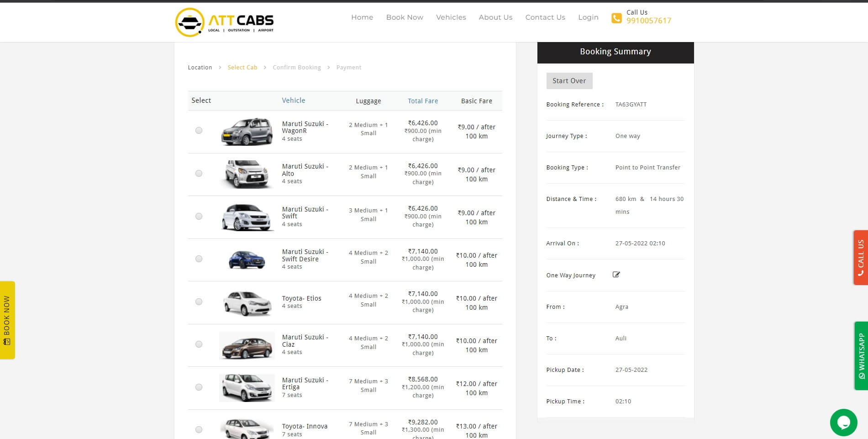Click the Alto car thumbnail
The image size is (868, 439).
pyautogui.click(x=247, y=174)
